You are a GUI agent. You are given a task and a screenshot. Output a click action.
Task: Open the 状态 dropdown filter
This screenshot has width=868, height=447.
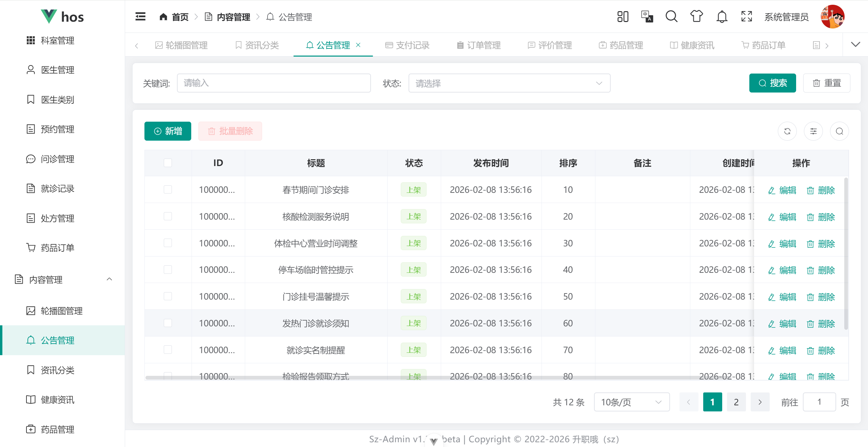pos(509,83)
